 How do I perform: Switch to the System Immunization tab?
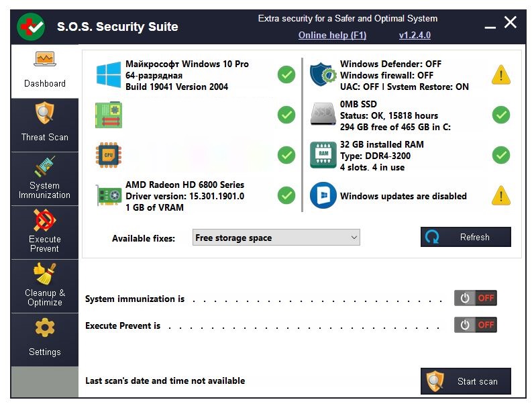pyautogui.click(x=44, y=178)
